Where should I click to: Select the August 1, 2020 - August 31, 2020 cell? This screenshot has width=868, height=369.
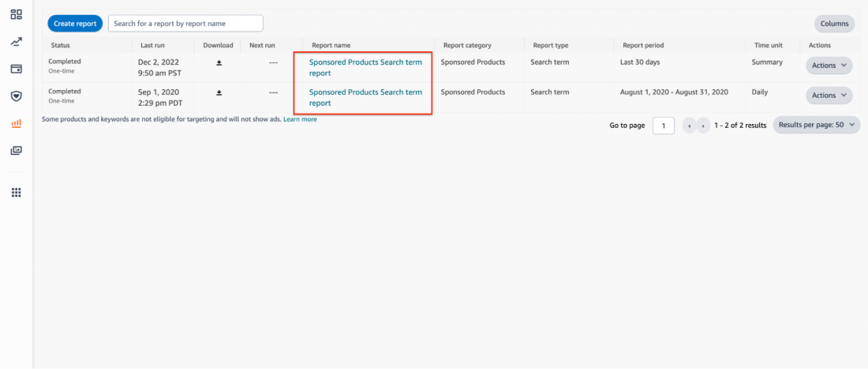pyautogui.click(x=674, y=92)
